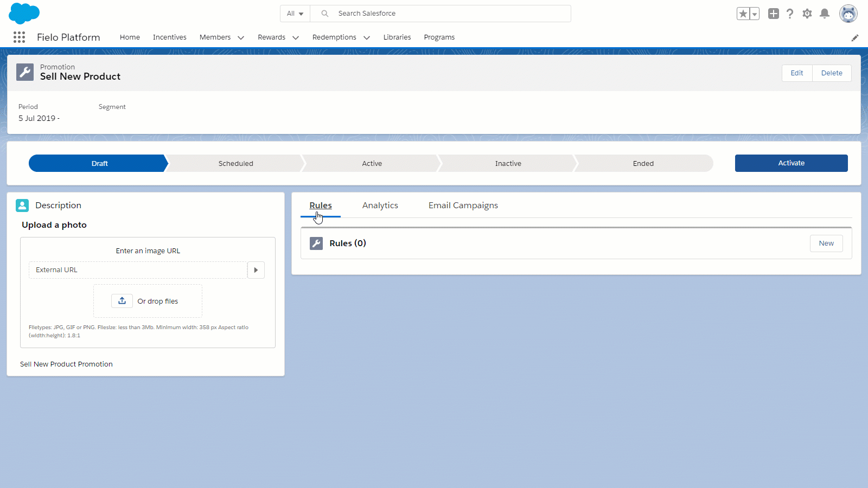Image resolution: width=868 pixels, height=488 pixels.
Task: Click the Activate button
Action: 792,163
